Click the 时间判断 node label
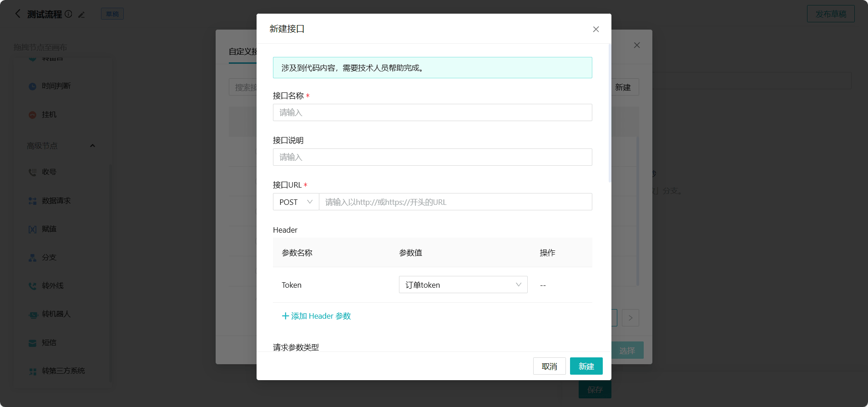The width and height of the screenshot is (868, 407). [x=56, y=86]
